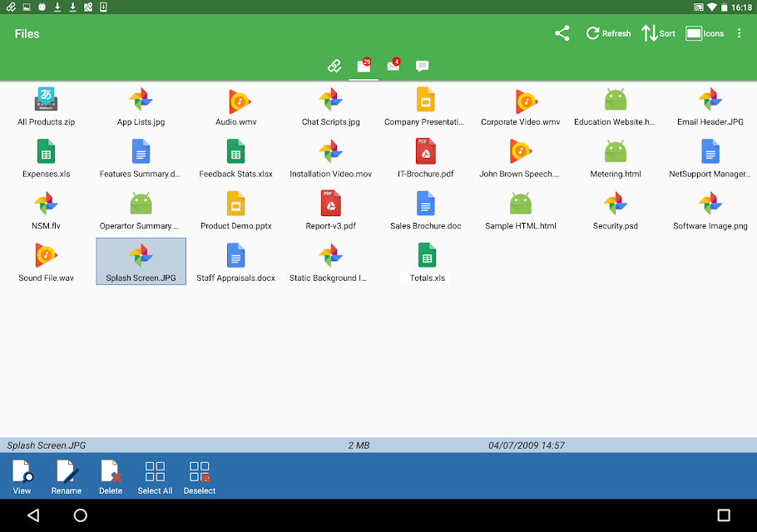Refresh the file list

[x=608, y=33]
